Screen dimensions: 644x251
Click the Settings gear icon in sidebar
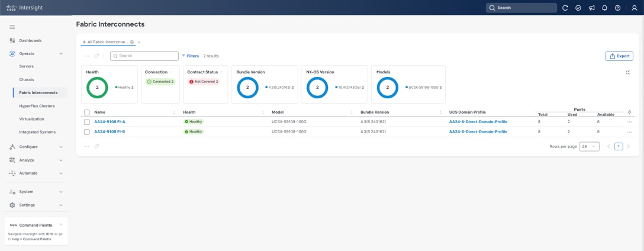12,205
